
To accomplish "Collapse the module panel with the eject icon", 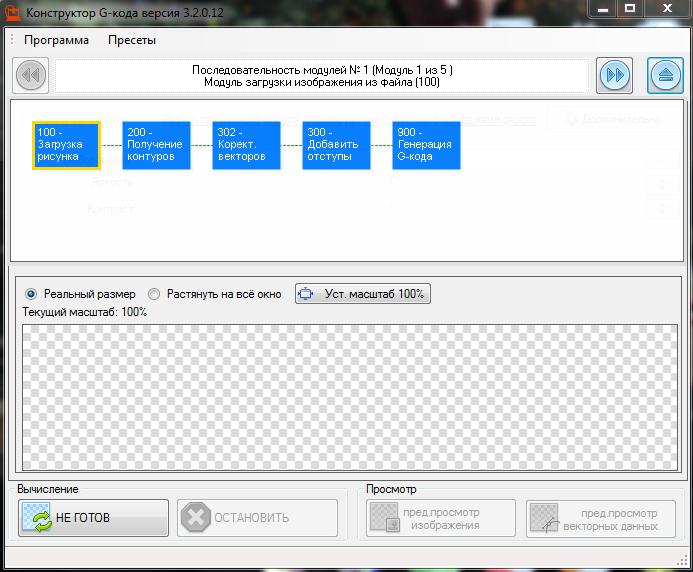I will 665,75.
